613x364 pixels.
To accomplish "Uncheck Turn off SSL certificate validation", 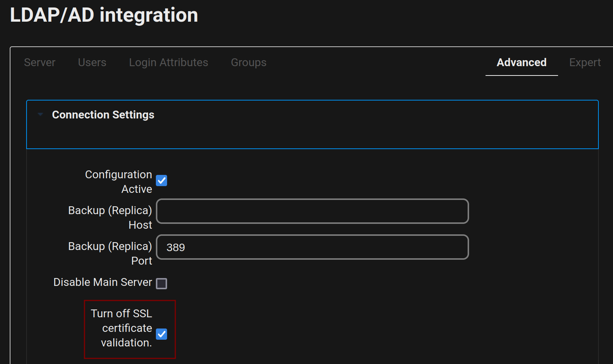I will tap(161, 334).
